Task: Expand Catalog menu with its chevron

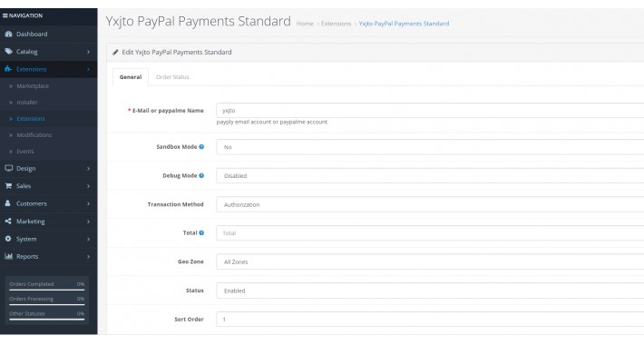Action: [x=88, y=52]
